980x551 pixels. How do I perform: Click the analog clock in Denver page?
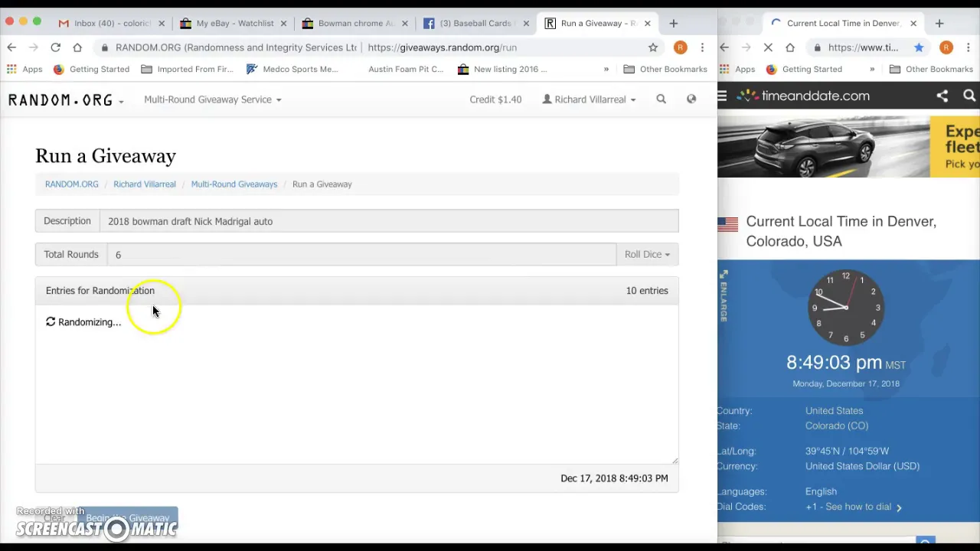846,308
